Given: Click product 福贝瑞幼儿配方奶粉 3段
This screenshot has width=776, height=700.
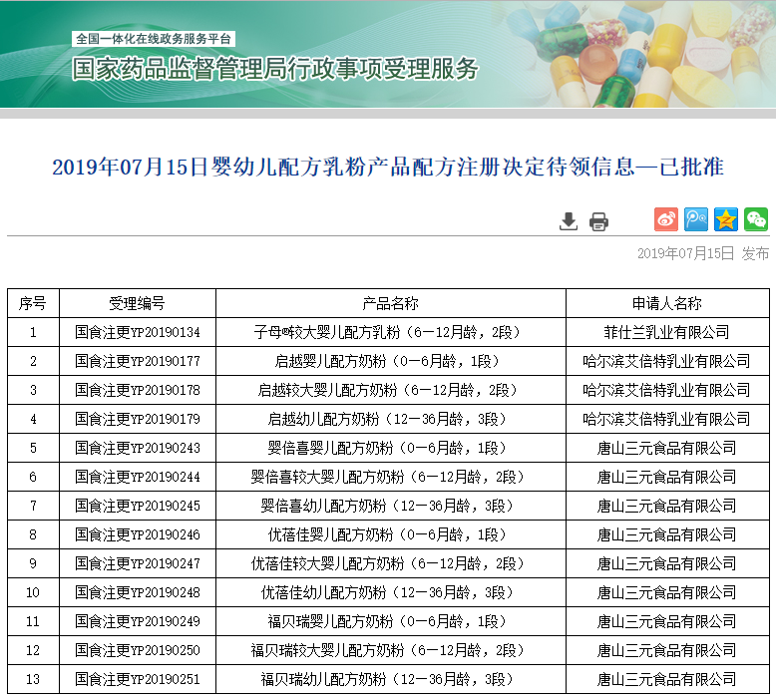Looking at the screenshot, I should (x=391, y=679).
